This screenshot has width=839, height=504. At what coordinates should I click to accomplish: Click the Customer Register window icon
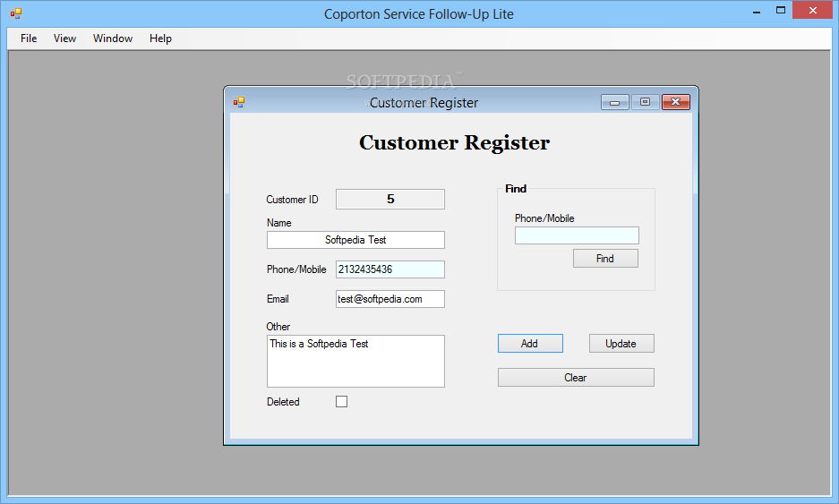coord(239,102)
